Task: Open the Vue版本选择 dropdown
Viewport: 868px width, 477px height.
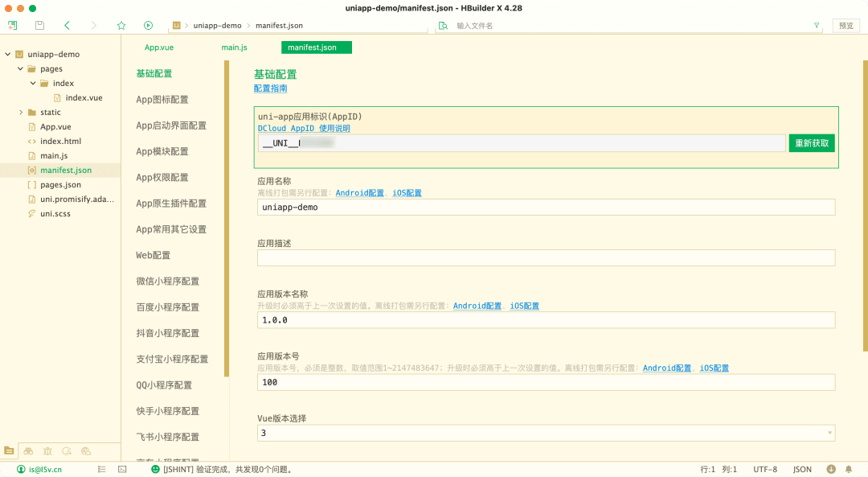Action: (x=546, y=434)
